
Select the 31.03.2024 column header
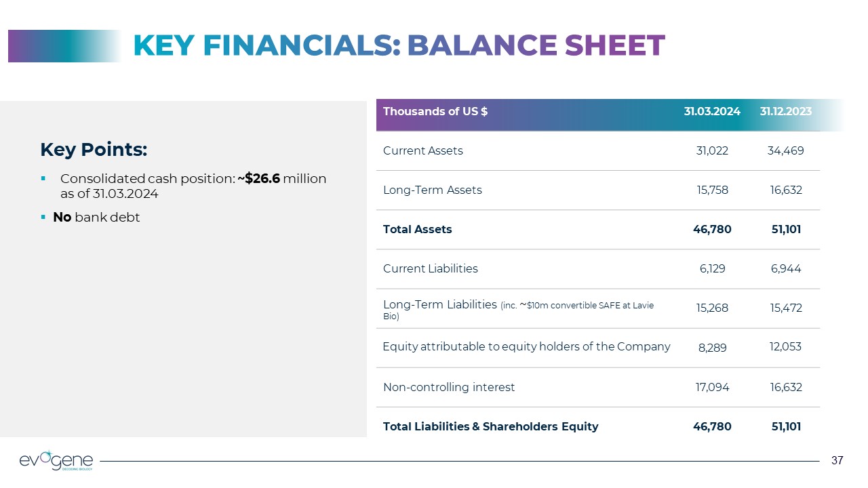711,112
